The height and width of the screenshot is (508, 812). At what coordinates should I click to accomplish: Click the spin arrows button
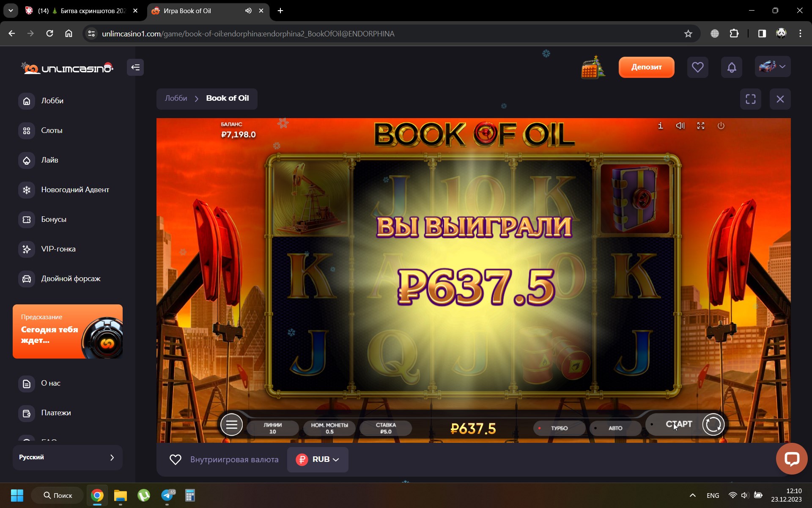pos(713,425)
